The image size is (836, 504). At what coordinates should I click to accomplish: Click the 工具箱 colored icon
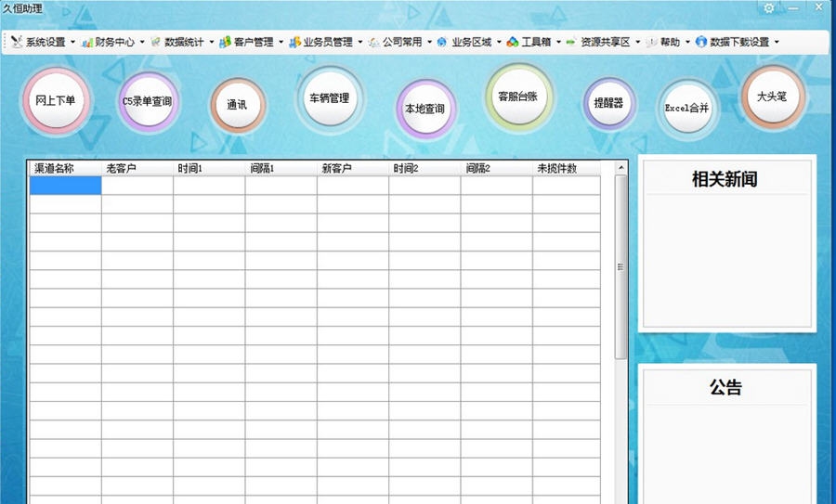click(513, 42)
